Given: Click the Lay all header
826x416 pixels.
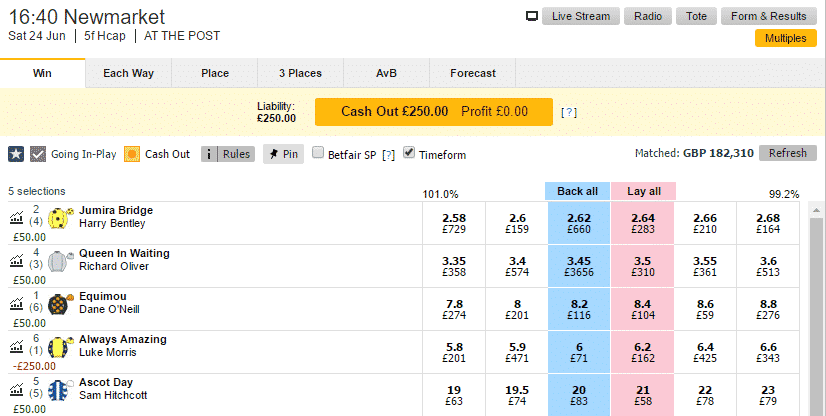Looking at the screenshot, I should [644, 191].
